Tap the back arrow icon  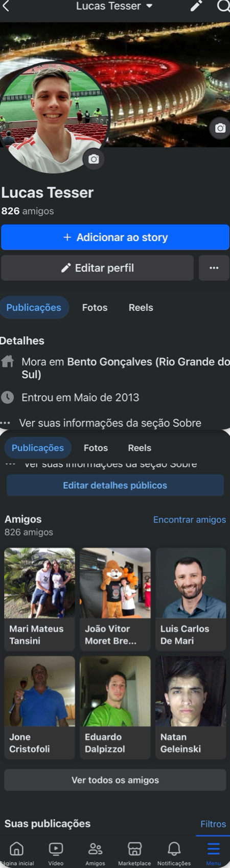point(6,6)
